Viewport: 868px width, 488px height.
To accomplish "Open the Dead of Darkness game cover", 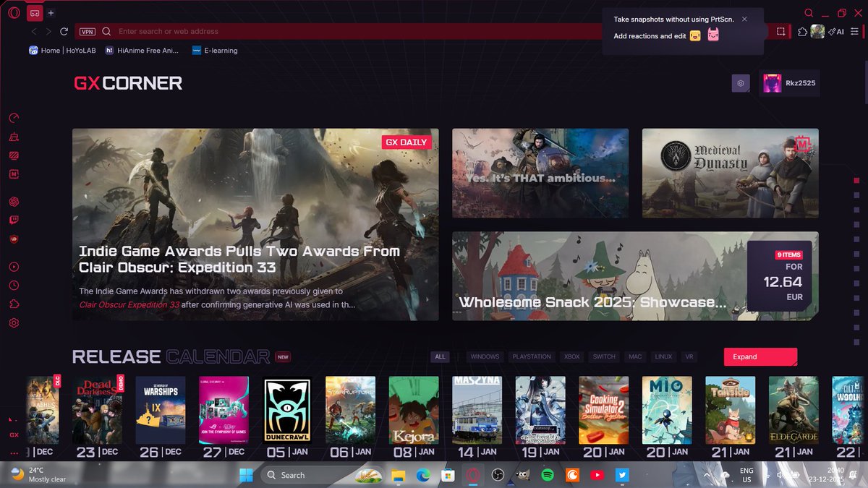I will 97,410.
